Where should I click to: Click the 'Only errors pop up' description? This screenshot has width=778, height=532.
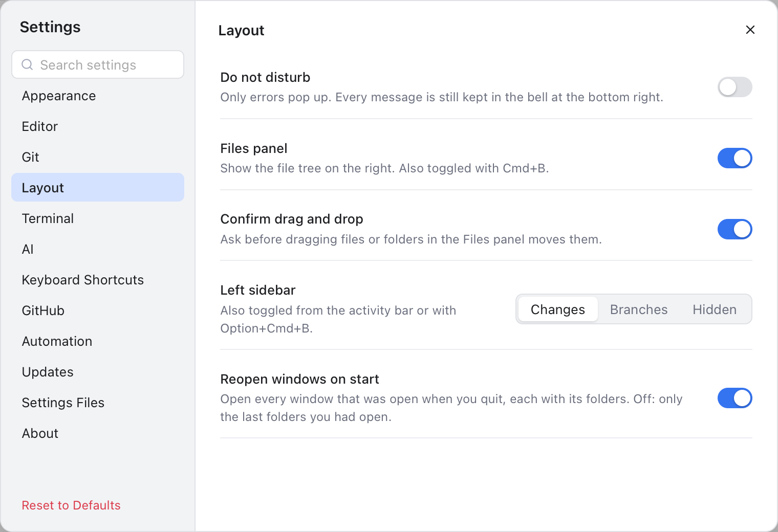(x=442, y=97)
